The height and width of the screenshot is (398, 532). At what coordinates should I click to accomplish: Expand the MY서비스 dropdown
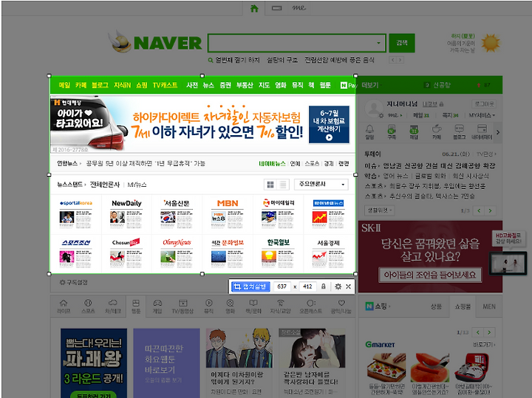coord(482,116)
